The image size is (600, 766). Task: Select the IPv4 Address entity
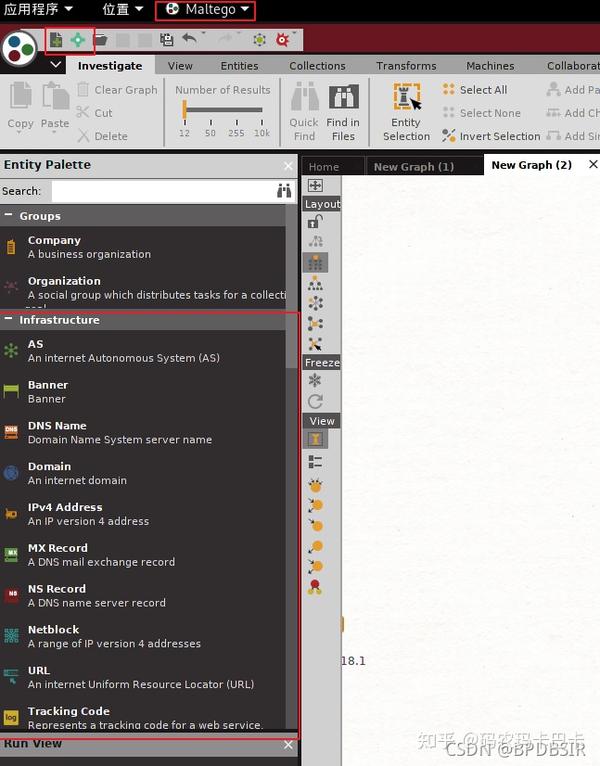tap(143, 514)
